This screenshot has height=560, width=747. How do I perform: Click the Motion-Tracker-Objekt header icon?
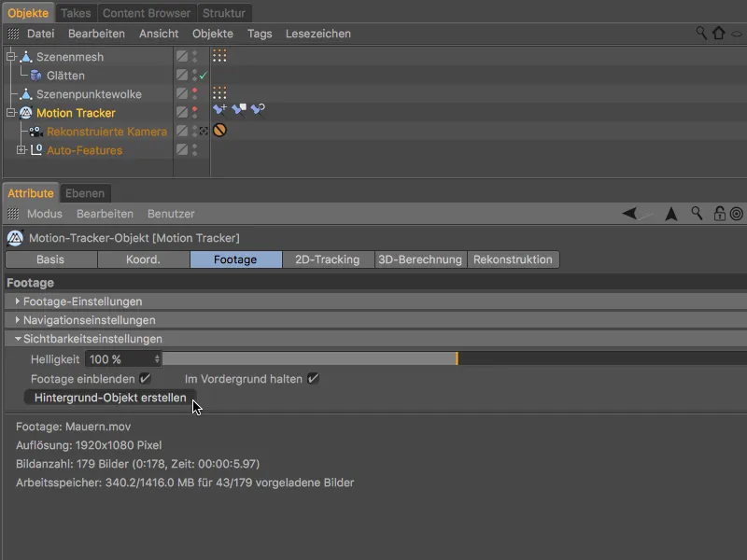point(15,238)
